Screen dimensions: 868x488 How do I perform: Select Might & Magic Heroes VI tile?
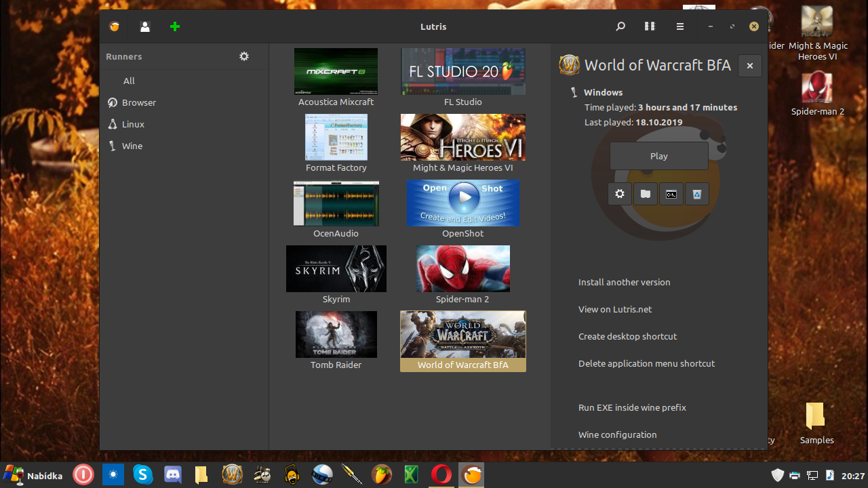point(463,143)
